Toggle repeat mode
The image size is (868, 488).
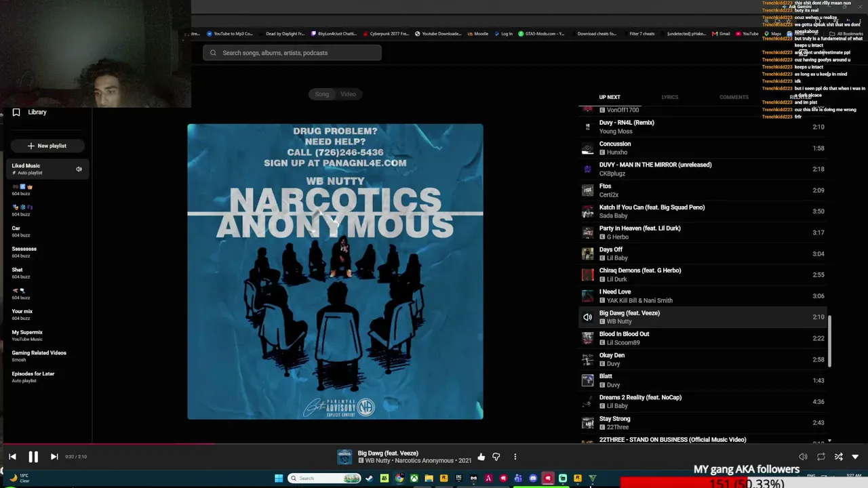pyautogui.click(x=821, y=457)
